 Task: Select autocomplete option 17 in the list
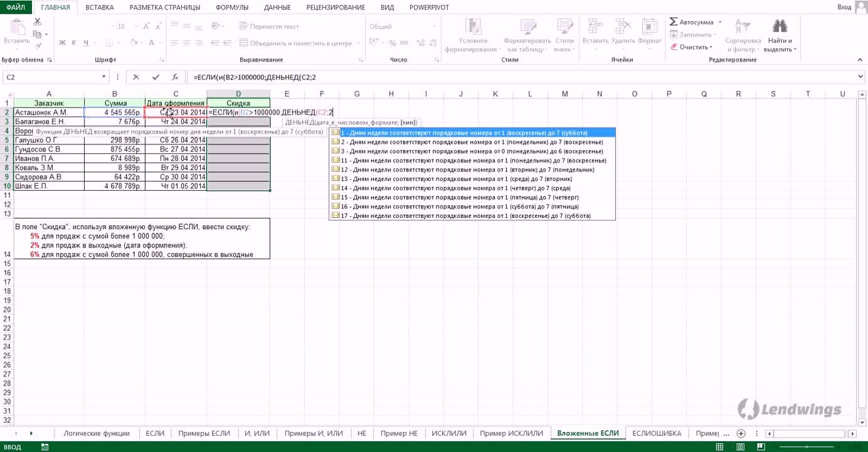[x=472, y=215]
